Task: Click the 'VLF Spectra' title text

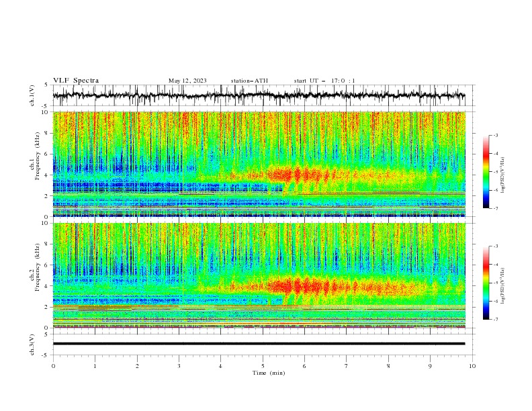Action: pyautogui.click(x=76, y=81)
